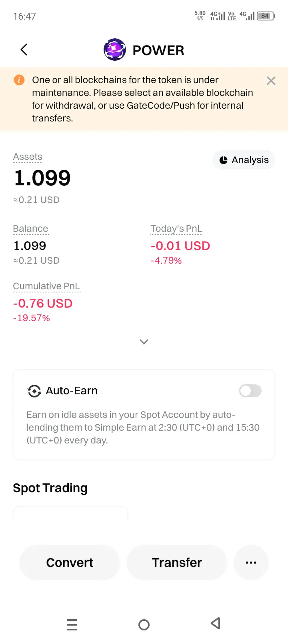Tap the Today's PnL label

click(176, 229)
